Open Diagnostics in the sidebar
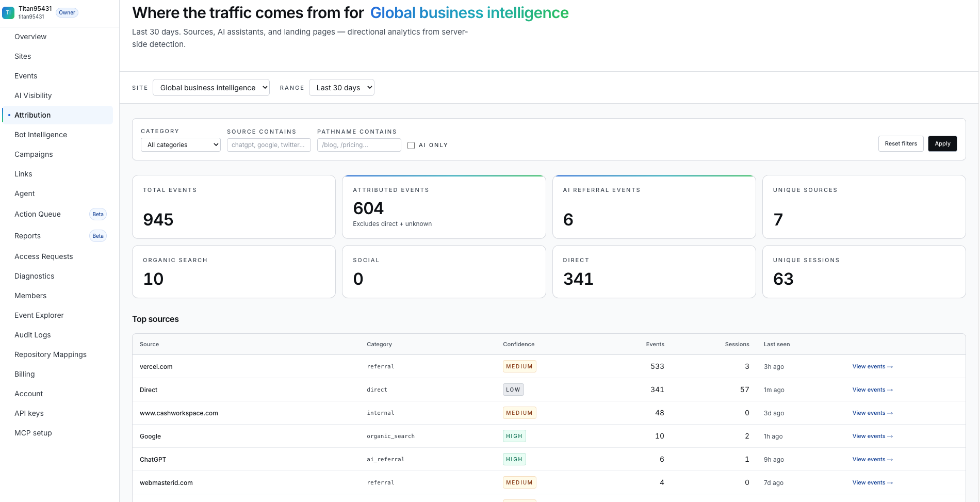Image resolution: width=980 pixels, height=502 pixels. click(x=57, y=276)
